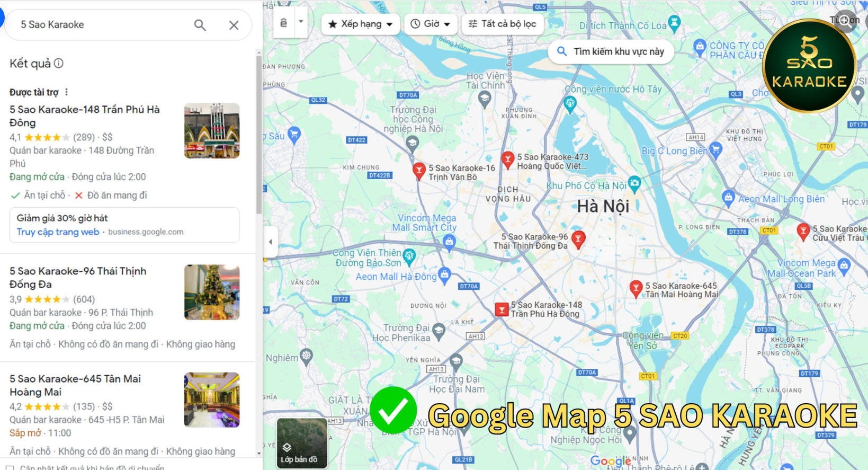Click Truy cập trang web link
The width and height of the screenshot is (868, 470).
pos(58,232)
